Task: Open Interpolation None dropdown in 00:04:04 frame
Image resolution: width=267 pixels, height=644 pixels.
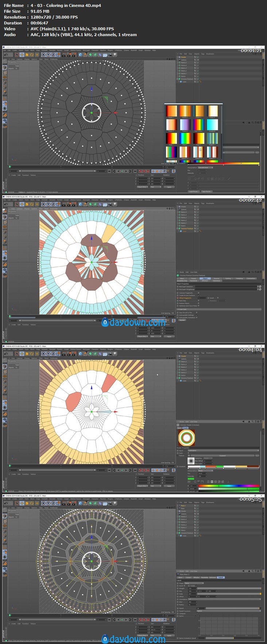Action: 205,471
